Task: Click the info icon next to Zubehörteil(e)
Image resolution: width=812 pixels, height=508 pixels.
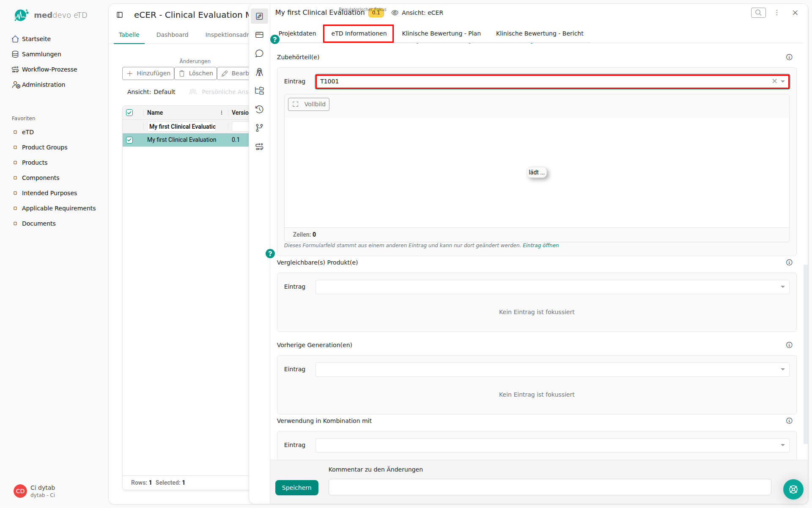Action: pos(789,57)
